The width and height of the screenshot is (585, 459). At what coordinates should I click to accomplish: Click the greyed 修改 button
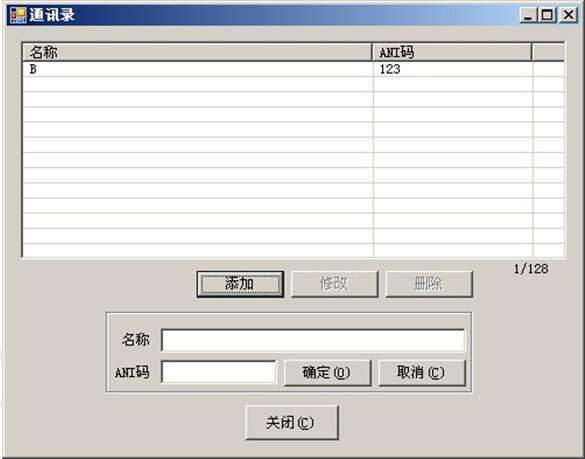[334, 284]
